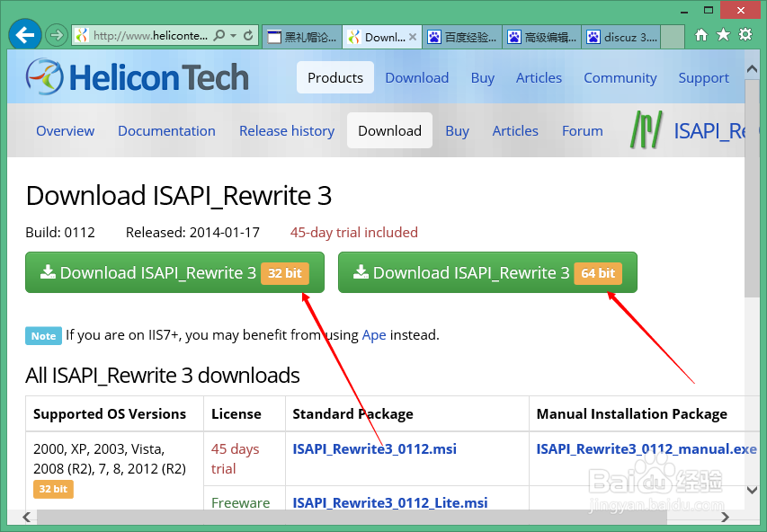
Task: Open a new blank browser tab
Action: [673, 37]
